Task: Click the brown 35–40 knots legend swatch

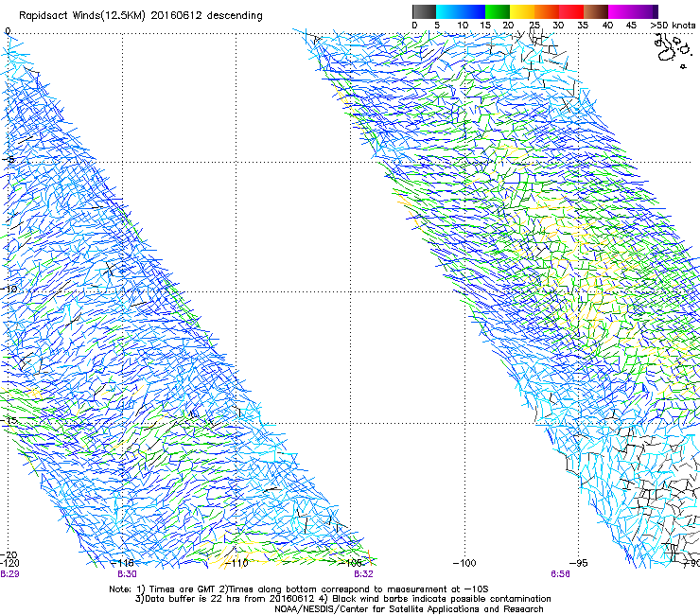Action: (596, 11)
